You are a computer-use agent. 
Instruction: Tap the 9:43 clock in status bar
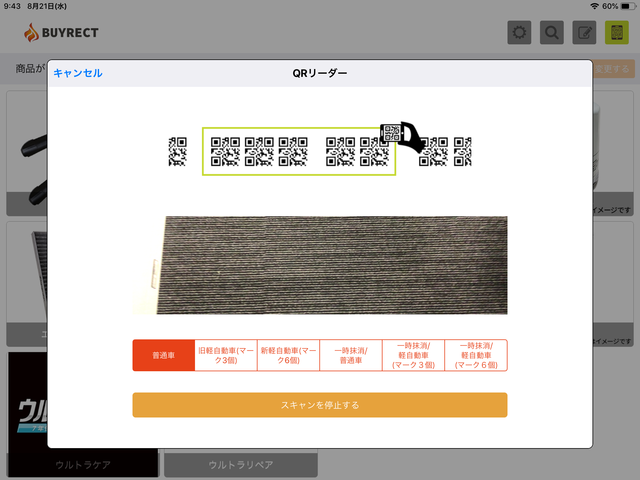[x=12, y=6]
